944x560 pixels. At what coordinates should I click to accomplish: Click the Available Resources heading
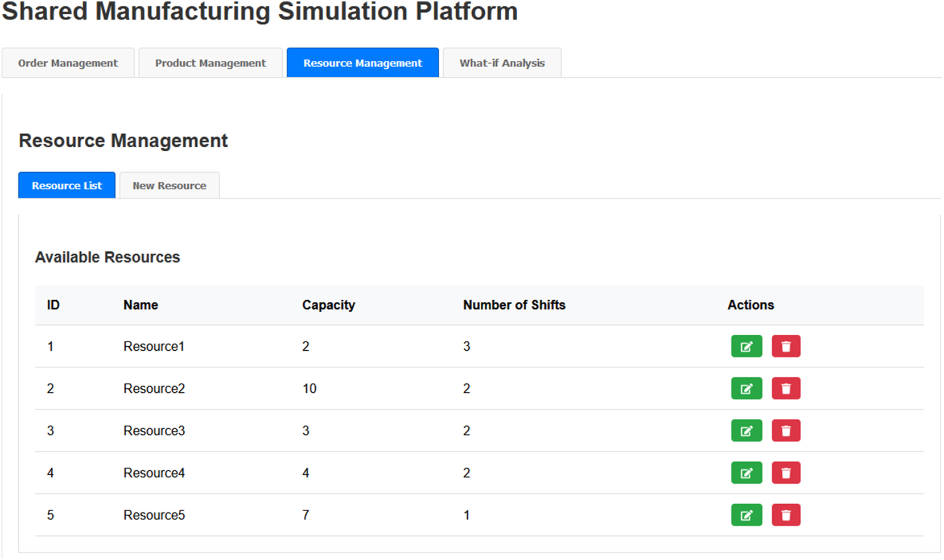108,257
